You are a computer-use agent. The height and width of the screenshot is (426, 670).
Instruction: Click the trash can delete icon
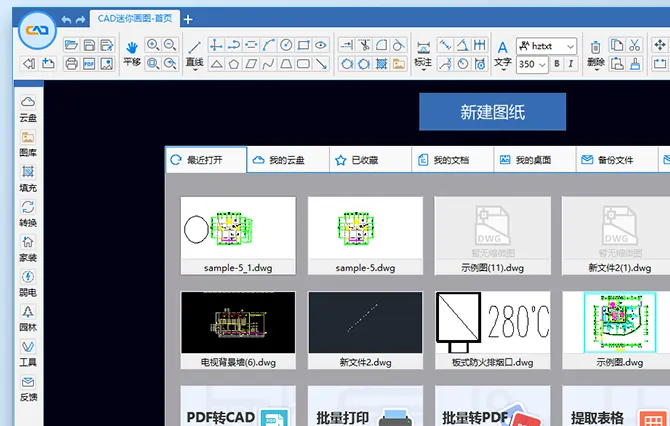tap(595, 47)
